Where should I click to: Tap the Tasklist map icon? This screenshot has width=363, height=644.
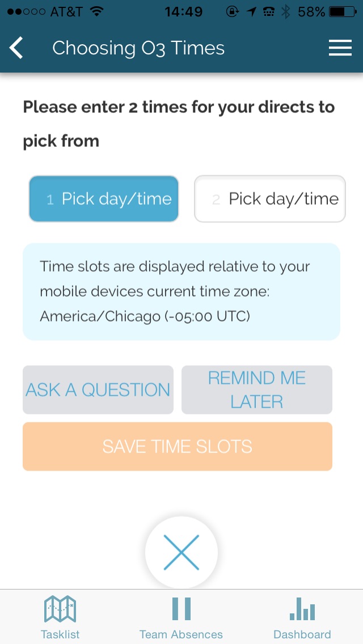pyautogui.click(x=60, y=609)
